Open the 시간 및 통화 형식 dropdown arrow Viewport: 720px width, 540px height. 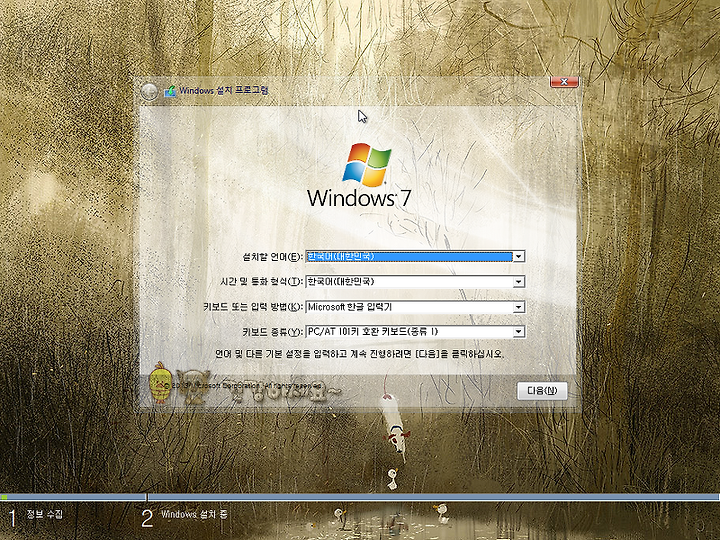click(x=518, y=281)
